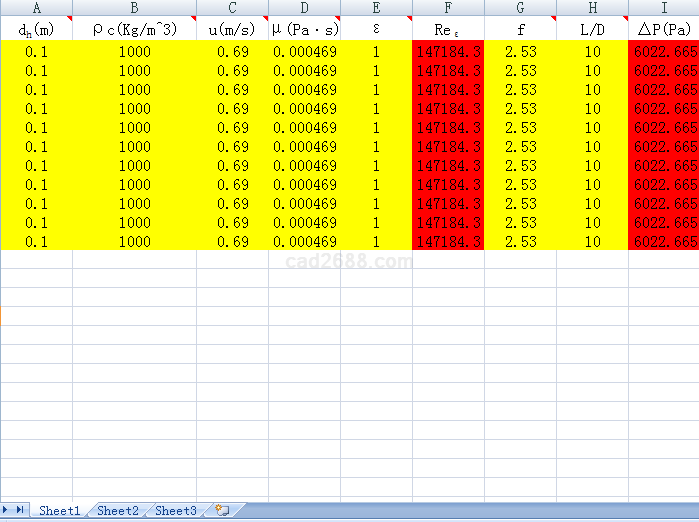This screenshot has height=522, width=699.
Task: Click the u(m/s) header cell
Action: click(232, 30)
